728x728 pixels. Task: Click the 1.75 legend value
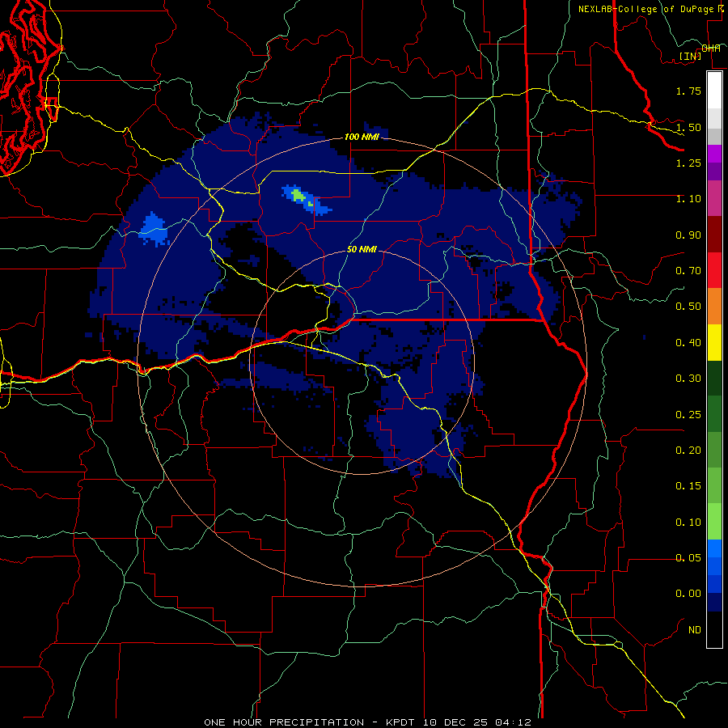pos(688,91)
